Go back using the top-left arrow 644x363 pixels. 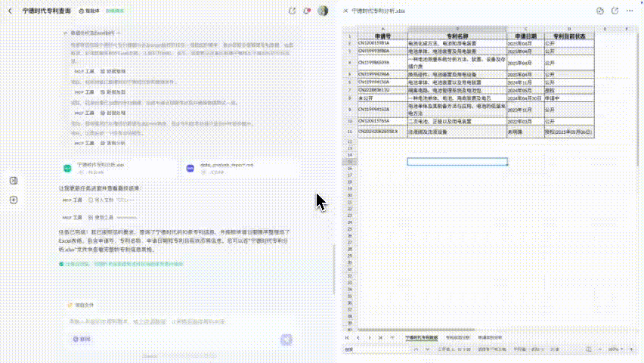coord(11,11)
